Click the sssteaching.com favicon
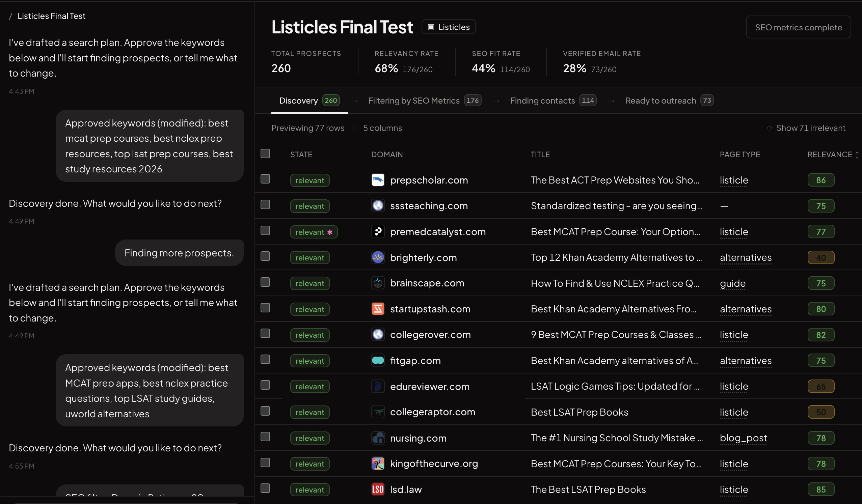Viewport: 862px width, 504px height. (x=378, y=205)
